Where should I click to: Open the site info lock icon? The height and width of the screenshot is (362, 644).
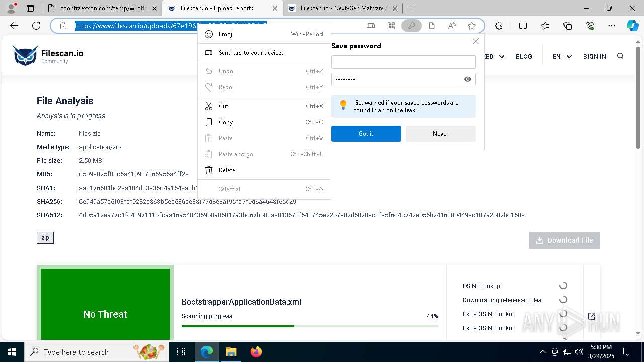pyautogui.click(x=63, y=26)
